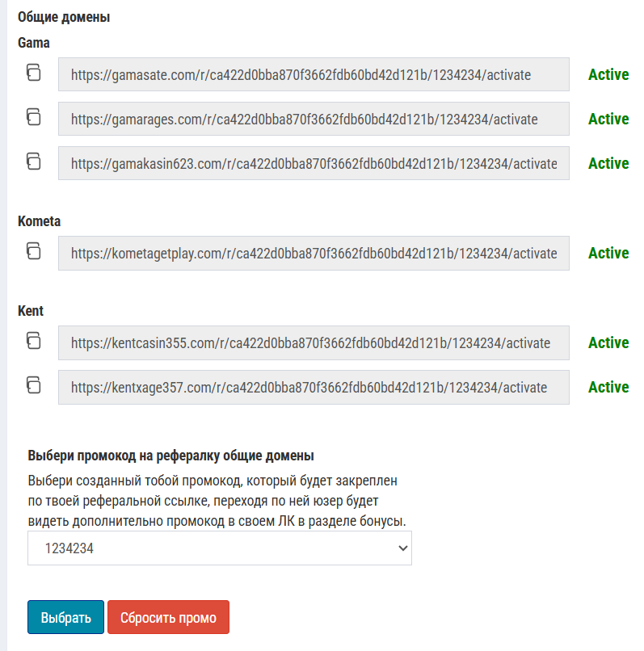Copy the kentxage357.com referral link icon

32,385
